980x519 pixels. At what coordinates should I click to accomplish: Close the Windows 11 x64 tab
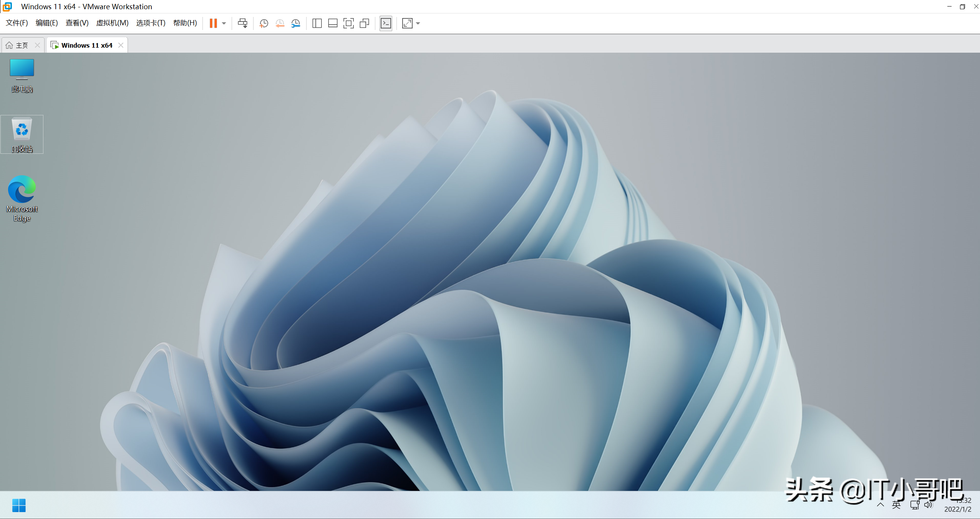[121, 45]
